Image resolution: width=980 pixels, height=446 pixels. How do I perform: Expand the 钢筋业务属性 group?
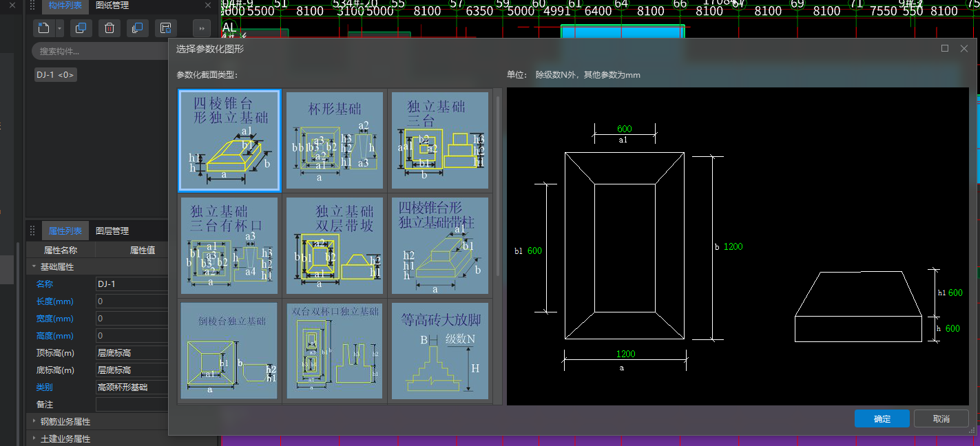point(34,421)
